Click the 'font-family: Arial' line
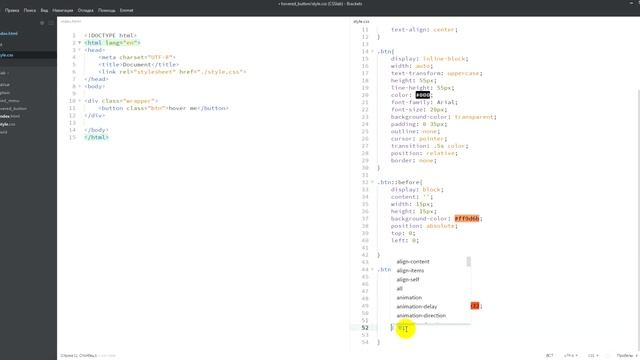640x360 pixels. coord(424,102)
